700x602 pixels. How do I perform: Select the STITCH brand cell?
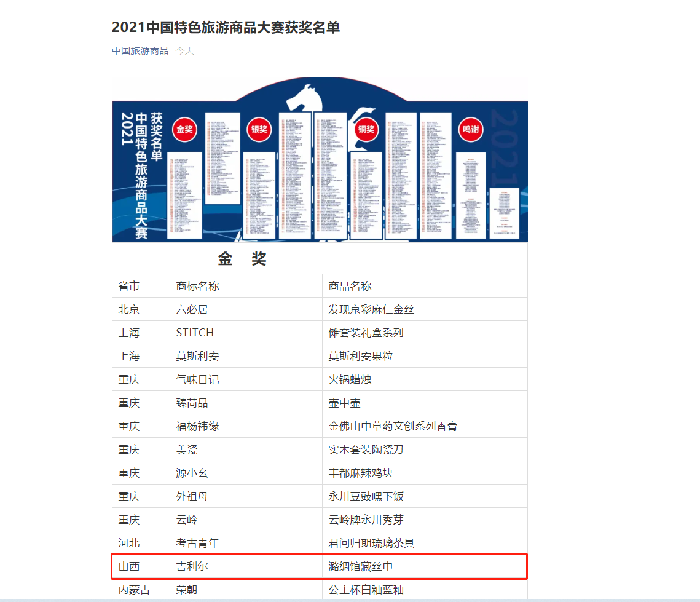pos(246,332)
